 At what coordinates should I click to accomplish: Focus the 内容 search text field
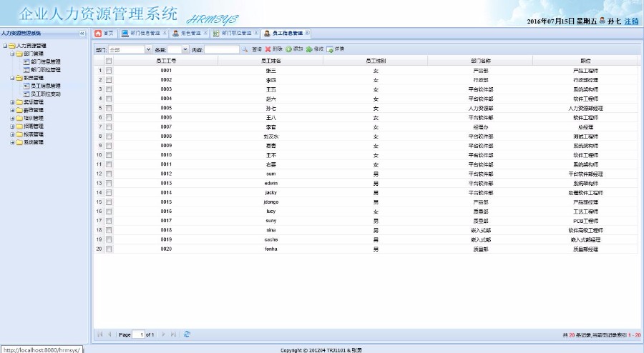click(221, 49)
